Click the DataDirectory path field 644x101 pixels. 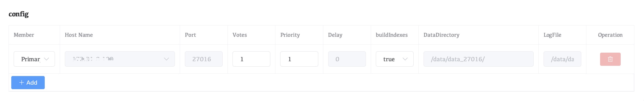tap(478, 59)
